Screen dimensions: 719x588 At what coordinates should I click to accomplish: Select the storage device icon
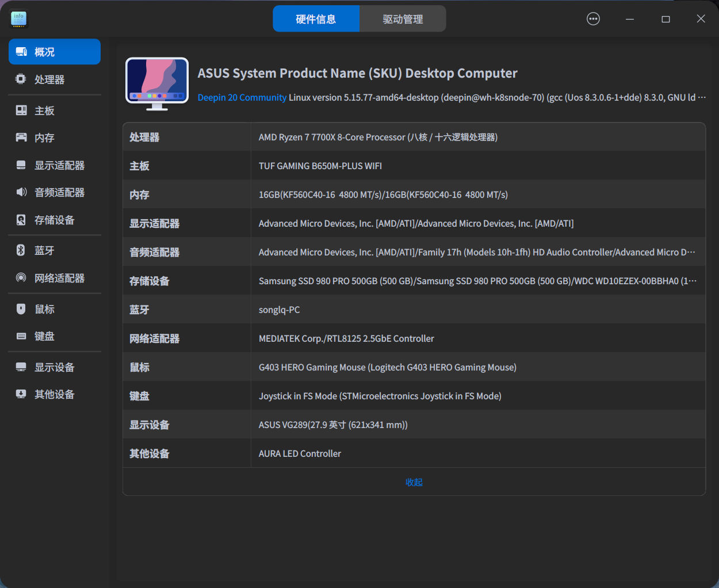click(x=21, y=220)
